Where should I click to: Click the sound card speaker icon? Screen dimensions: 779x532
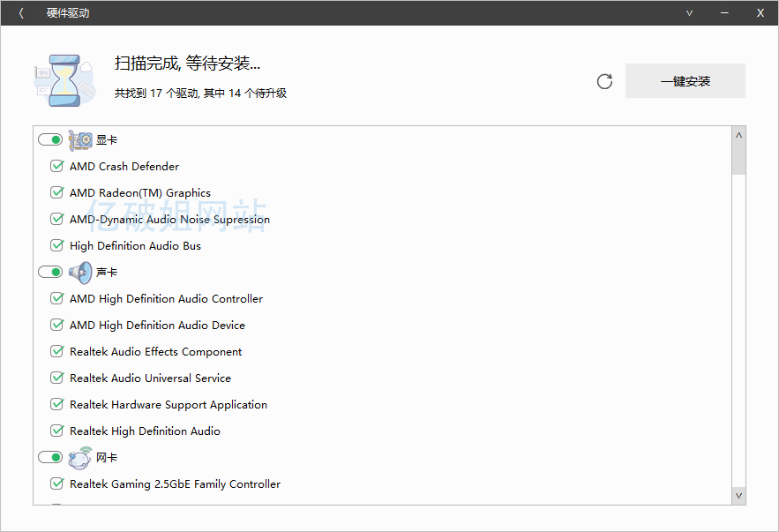point(80,273)
